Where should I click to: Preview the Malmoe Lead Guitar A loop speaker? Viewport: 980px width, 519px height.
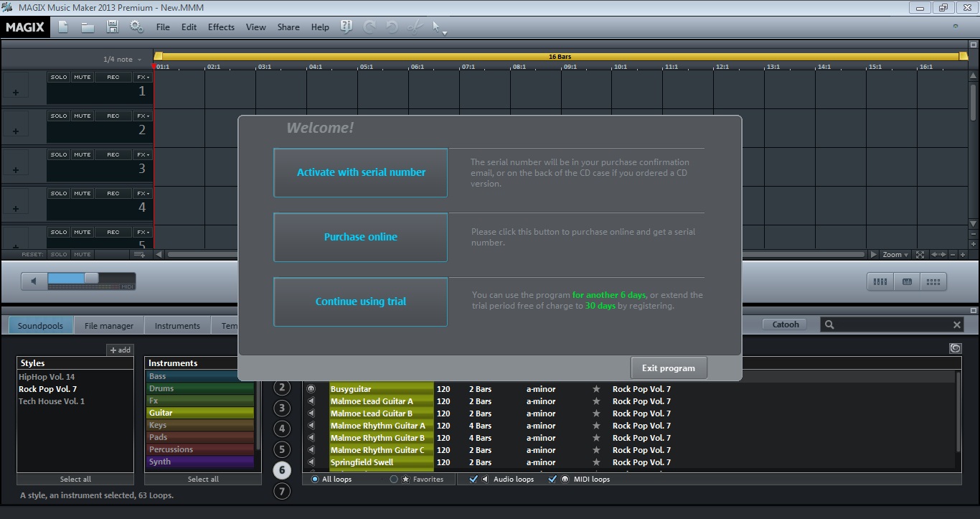(x=311, y=401)
